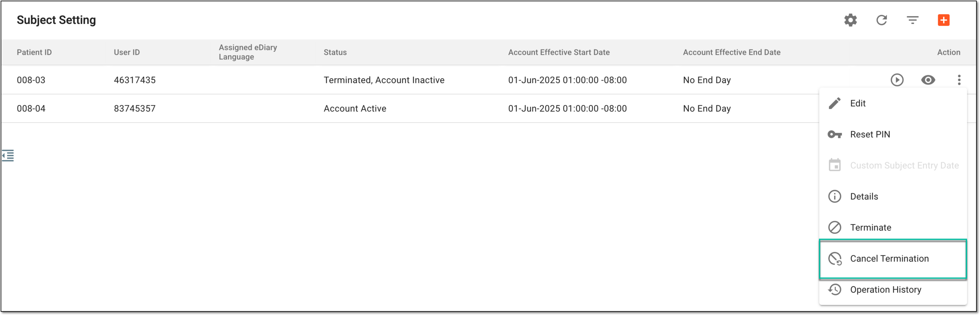Screen dimensions: 980x315
Task: Open Operation History from the menu
Action: [893, 290]
